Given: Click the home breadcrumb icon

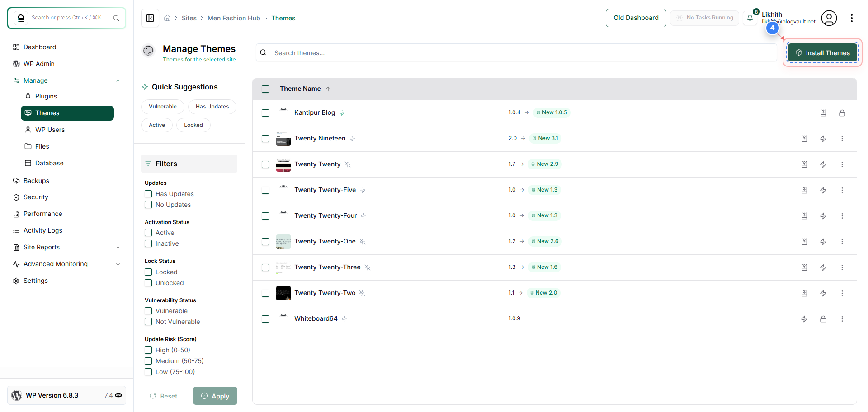Looking at the screenshot, I should [167, 18].
